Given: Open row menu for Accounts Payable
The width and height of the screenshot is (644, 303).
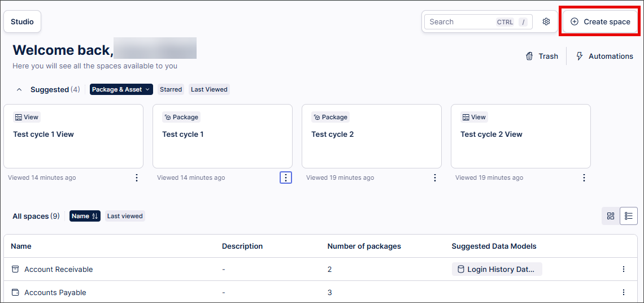Looking at the screenshot, I should (624, 292).
